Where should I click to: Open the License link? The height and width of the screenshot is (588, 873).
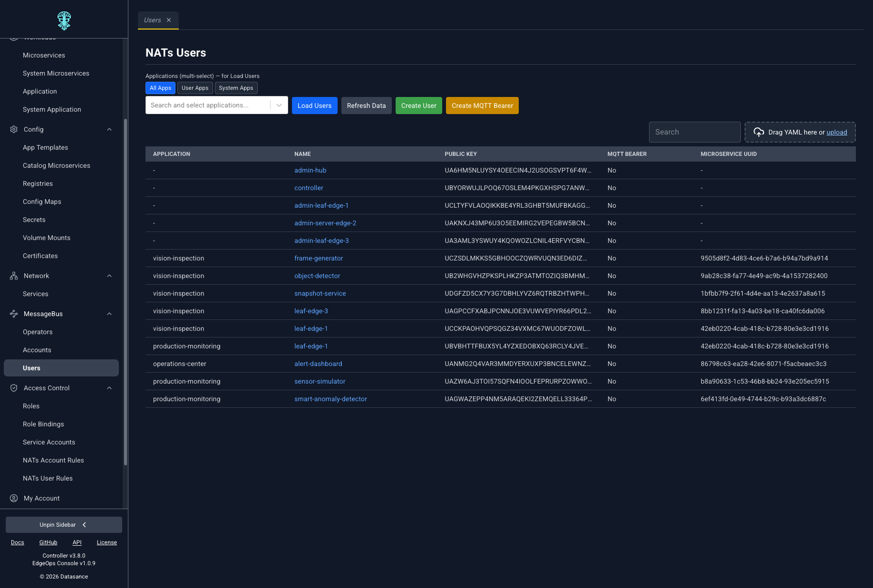click(107, 542)
